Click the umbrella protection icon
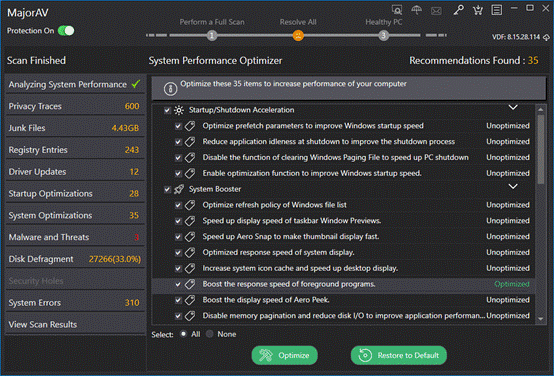The height and width of the screenshot is (376, 554). (x=417, y=10)
